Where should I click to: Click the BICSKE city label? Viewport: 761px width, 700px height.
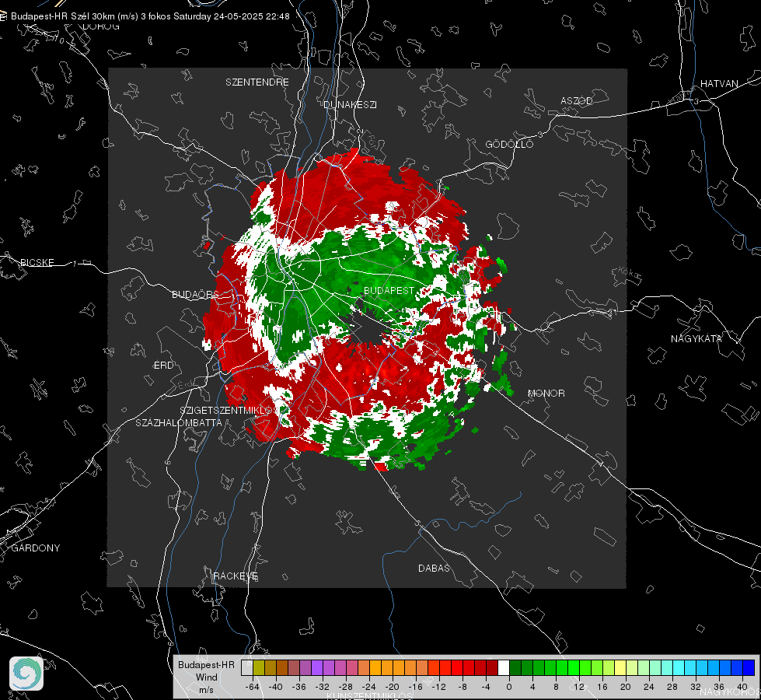37,262
